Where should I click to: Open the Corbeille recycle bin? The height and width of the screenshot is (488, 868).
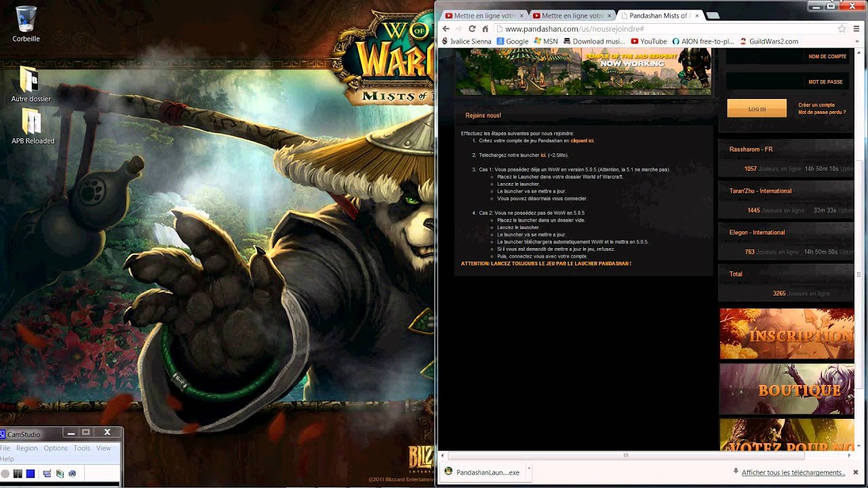tap(26, 24)
